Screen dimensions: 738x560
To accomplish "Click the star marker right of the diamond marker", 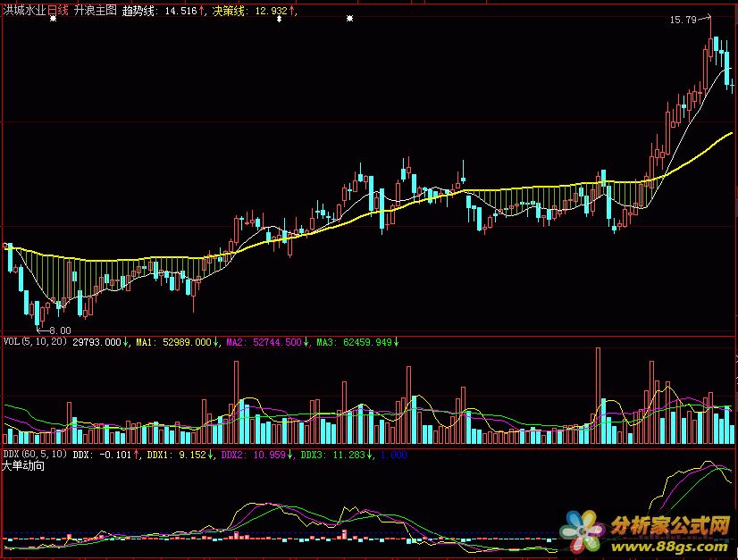I will (x=349, y=19).
